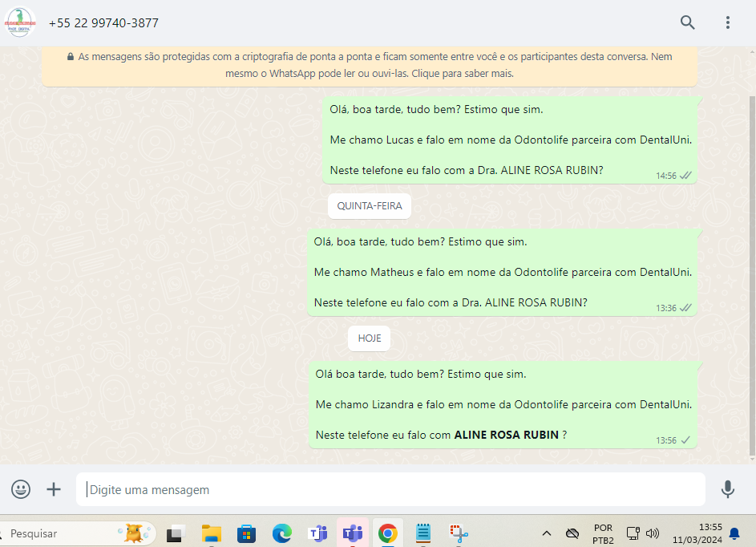Open File Explorer from the taskbar
756x547 pixels.
[211, 533]
